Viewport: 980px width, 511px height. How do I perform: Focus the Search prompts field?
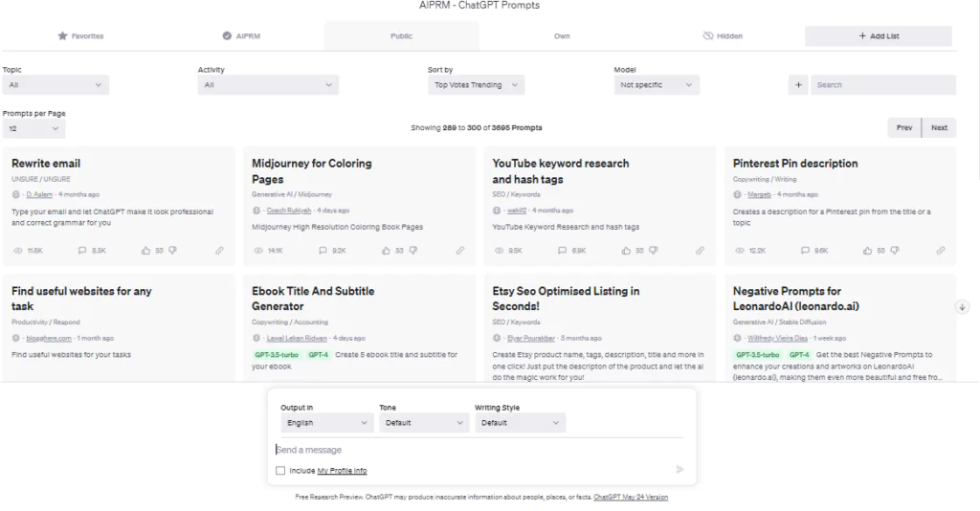tap(883, 85)
